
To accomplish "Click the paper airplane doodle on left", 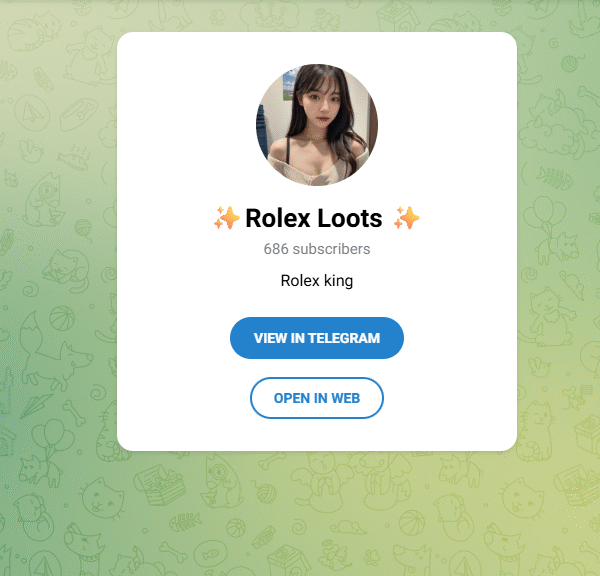I will tap(37, 405).
